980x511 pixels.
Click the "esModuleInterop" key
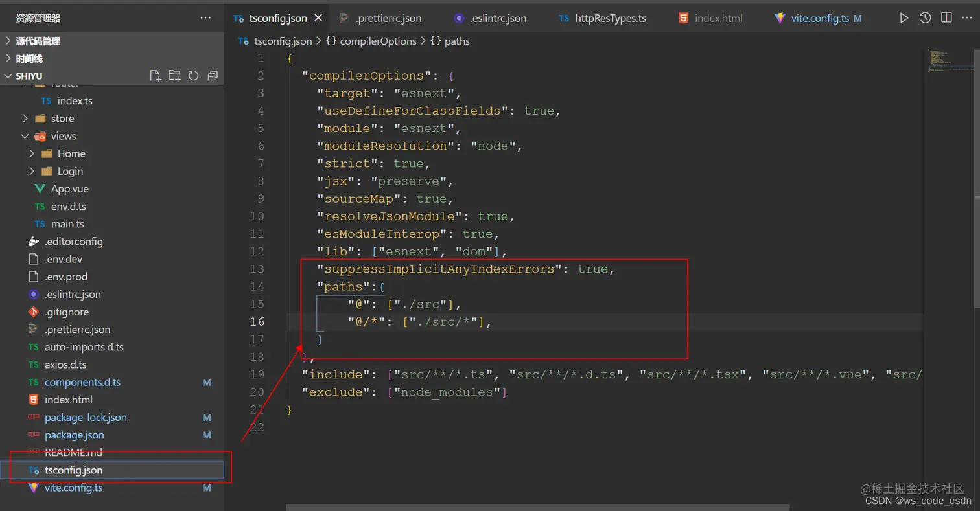click(382, 234)
